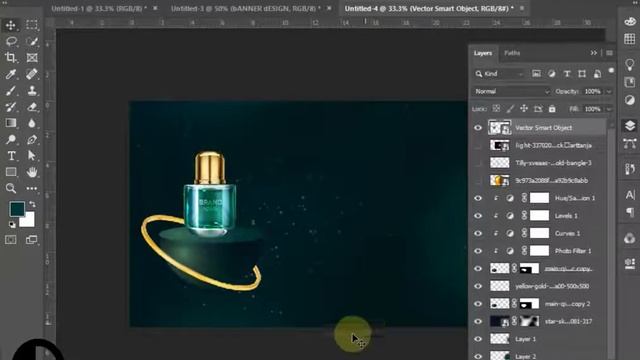Viewport: 640px width, 360px height.
Task: Open the Layers panel options menu
Action: point(609,53)
